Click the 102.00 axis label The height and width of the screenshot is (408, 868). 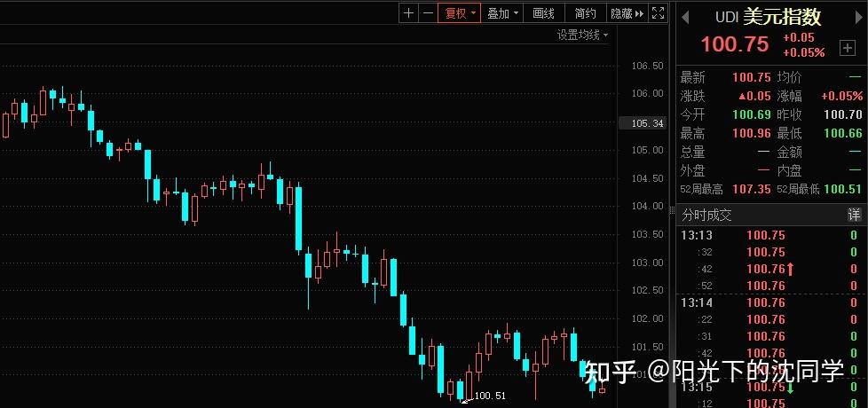click(x=647, y=318)
